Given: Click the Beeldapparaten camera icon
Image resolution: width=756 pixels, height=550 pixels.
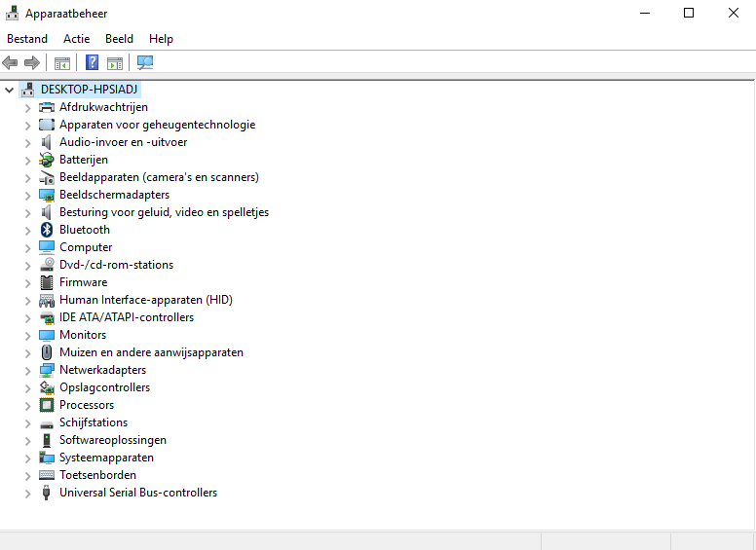Looking at the screenshot, I should [47, 177].
